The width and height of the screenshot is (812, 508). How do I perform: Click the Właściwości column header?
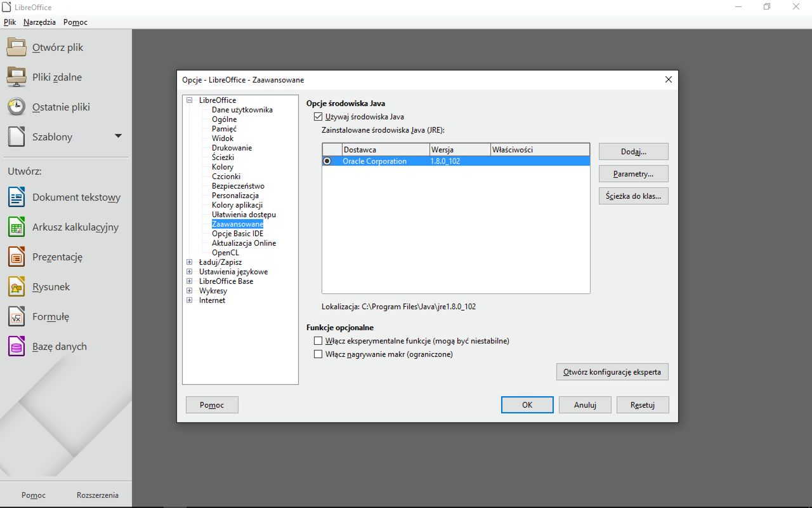(540, 150)
